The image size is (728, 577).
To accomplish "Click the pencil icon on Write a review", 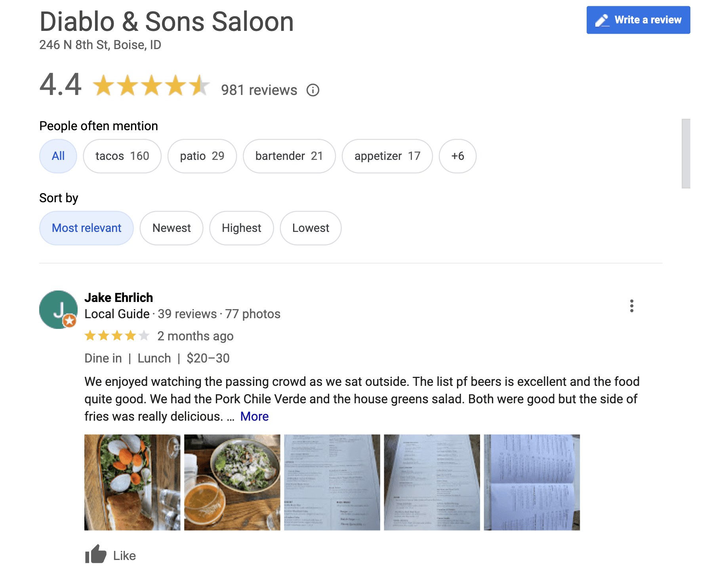I will pos(602,19).
